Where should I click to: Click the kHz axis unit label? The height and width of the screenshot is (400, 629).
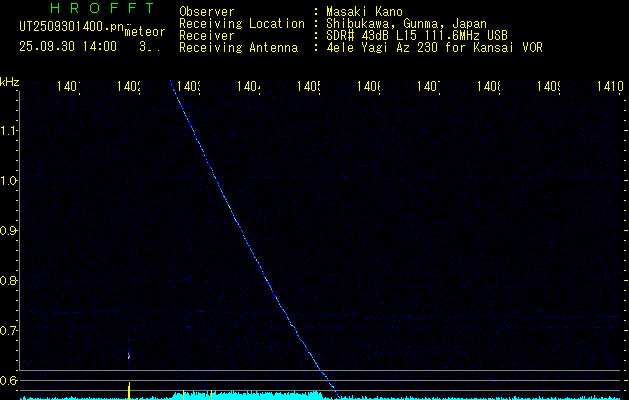[10, 81]
